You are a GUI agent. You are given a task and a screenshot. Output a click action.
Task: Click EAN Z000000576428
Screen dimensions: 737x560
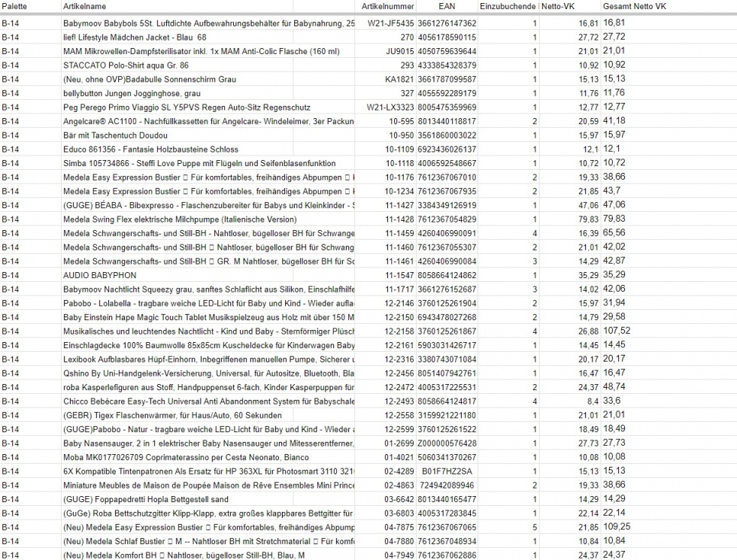(447, 443)
